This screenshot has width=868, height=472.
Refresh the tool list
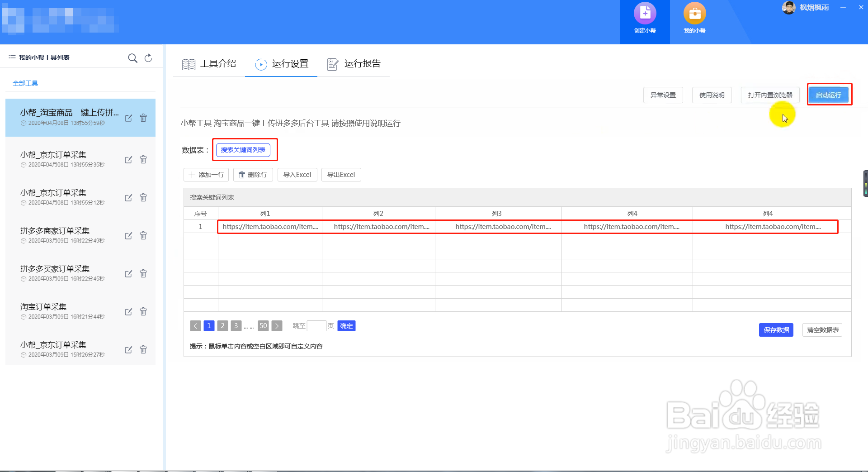[x=148, y=58]
